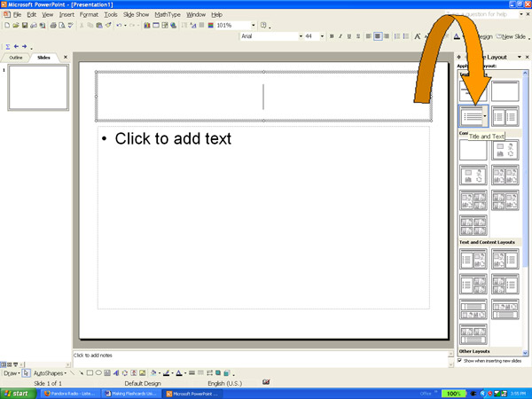This screenshot has height=399, width=532.
Task: Click the Print Preview icon
Action: pos(62,25)
